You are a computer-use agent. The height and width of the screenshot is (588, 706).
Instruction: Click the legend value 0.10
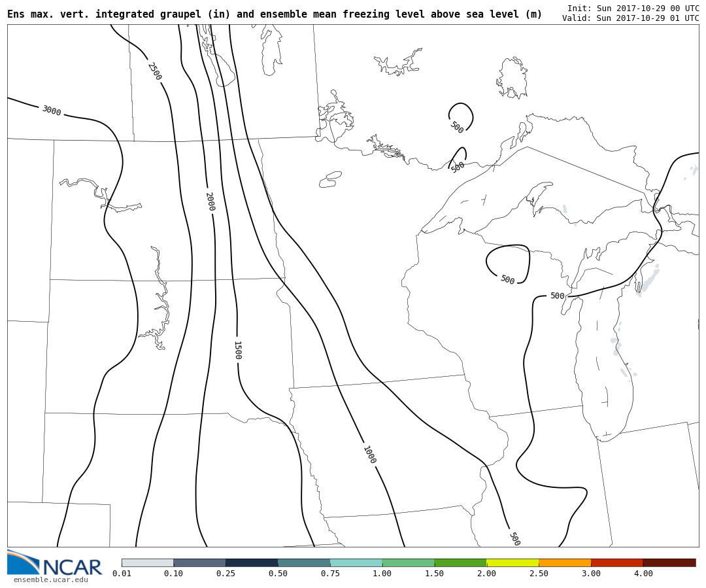click(x=173, y=574)
